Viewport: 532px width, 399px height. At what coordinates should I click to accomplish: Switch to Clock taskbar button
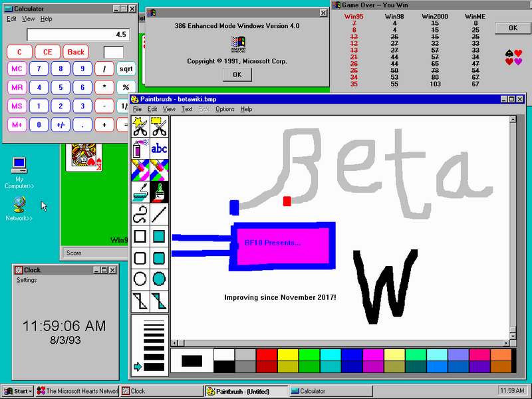pyautogui.click(x=162, y=391)
